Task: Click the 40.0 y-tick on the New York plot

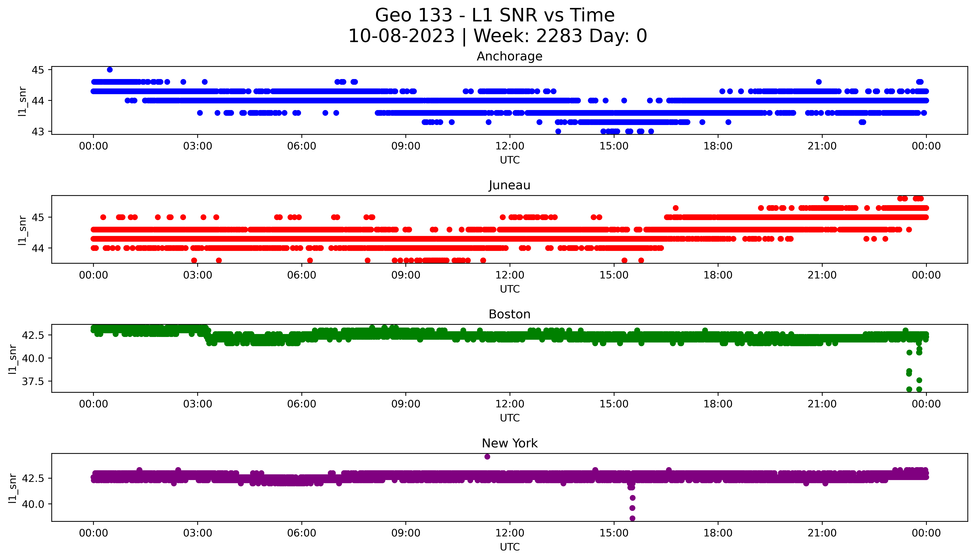Action: point(33,504)
